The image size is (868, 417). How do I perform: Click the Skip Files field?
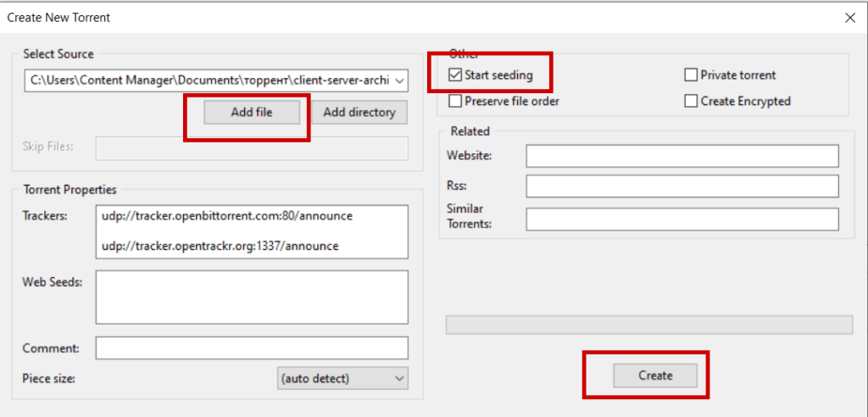[x=252, y=147]
